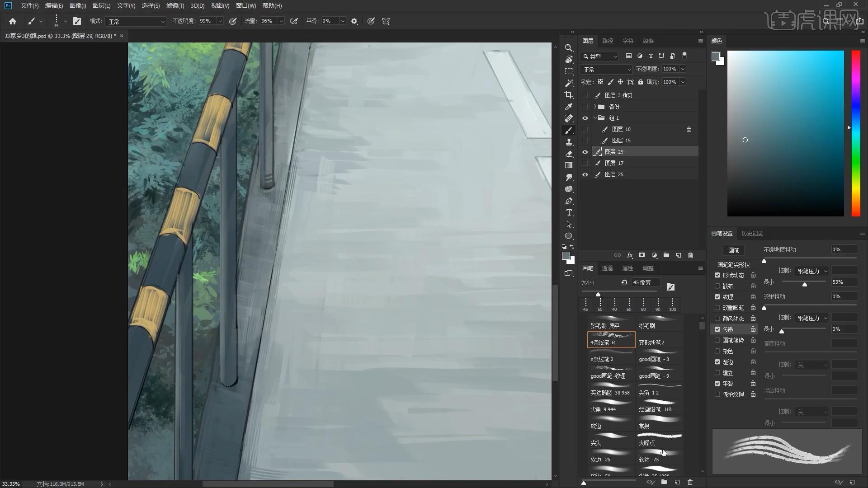Toggle 湿边 checkbox
Screen dimensions: 868x488
click(x=717, y=362)
